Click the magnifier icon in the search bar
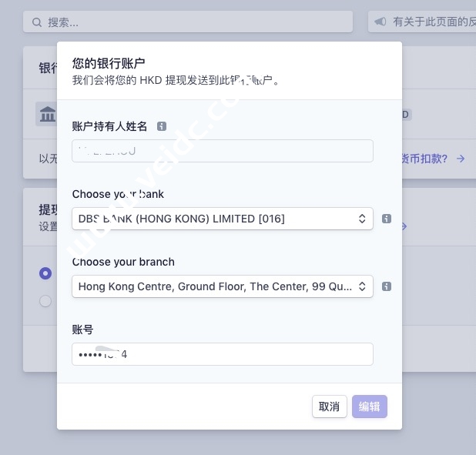476x455 pixels. 37,22
